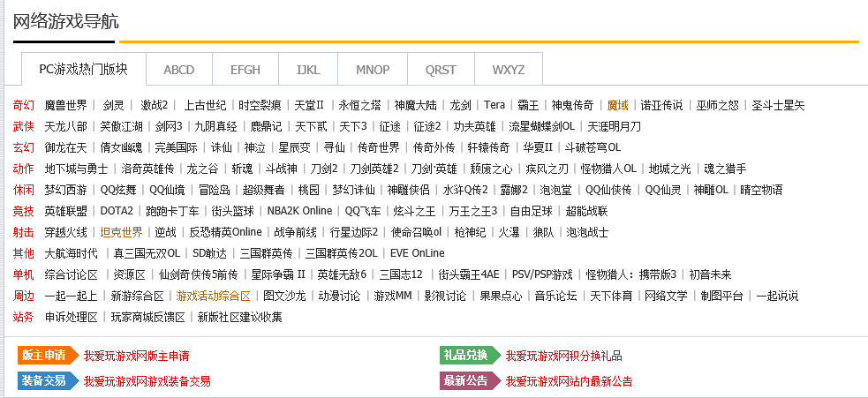Visit the 斗破苍穹OL board
The width and height of the screenshot is (868, 398).
coord(593,147)
